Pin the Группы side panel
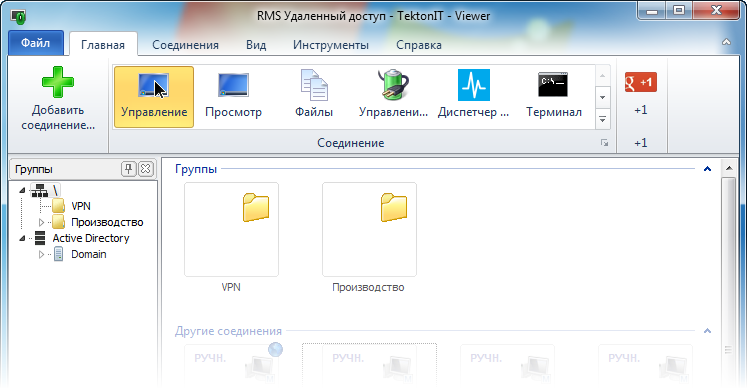The height and width of the screenshot is (389, 747). [129, 169]
